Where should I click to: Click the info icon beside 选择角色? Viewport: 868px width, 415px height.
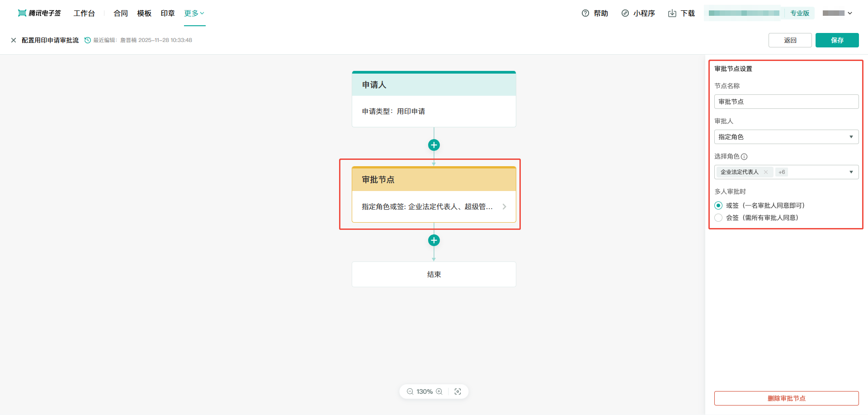click(744, 157)
